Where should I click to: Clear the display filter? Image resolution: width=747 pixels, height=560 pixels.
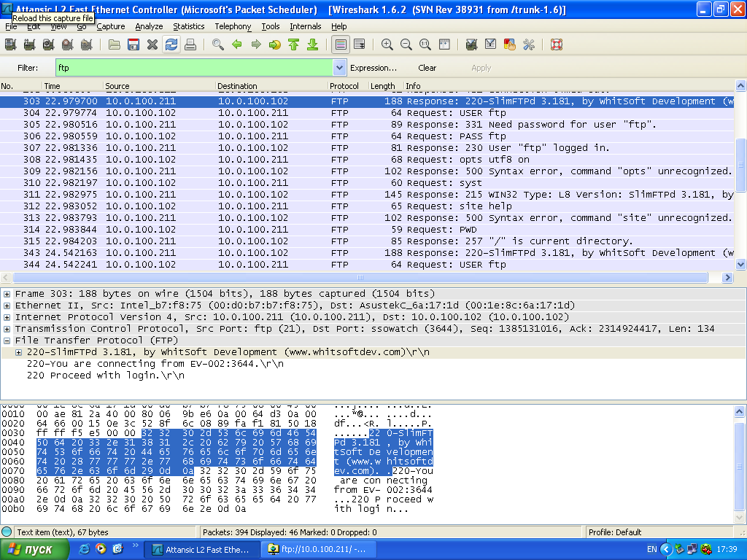click(427, 68)
